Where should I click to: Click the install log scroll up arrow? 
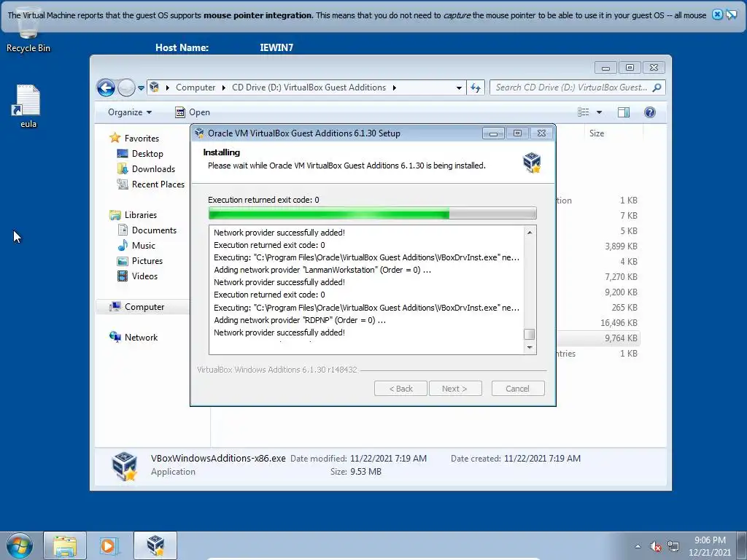point(530,233)
